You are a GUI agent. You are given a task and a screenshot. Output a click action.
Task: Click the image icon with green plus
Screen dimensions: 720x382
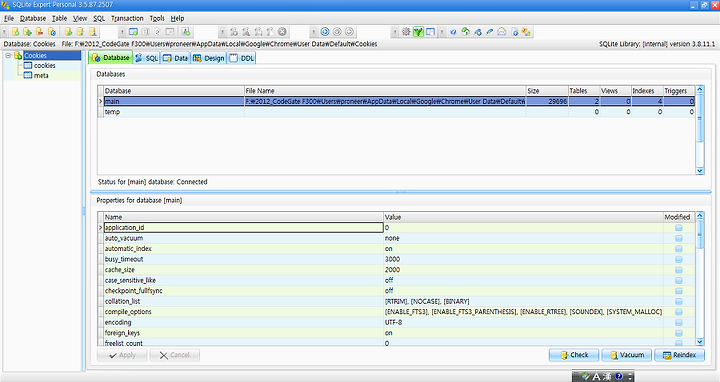tap(186, 32)
